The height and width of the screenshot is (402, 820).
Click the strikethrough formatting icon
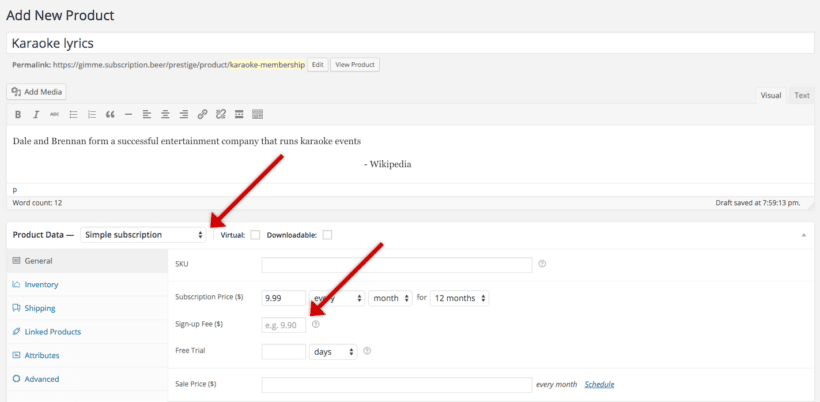[x=54, y=114]
